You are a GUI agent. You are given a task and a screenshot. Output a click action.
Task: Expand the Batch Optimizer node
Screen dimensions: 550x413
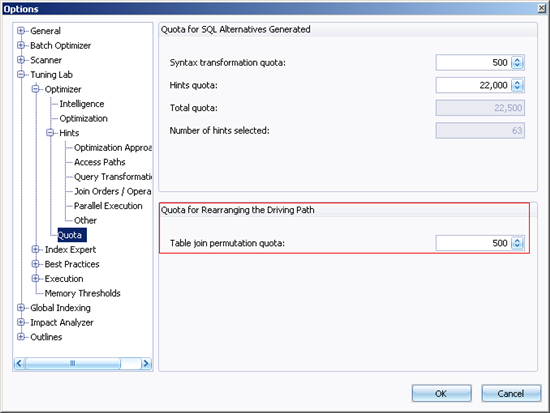click(21, 45)
